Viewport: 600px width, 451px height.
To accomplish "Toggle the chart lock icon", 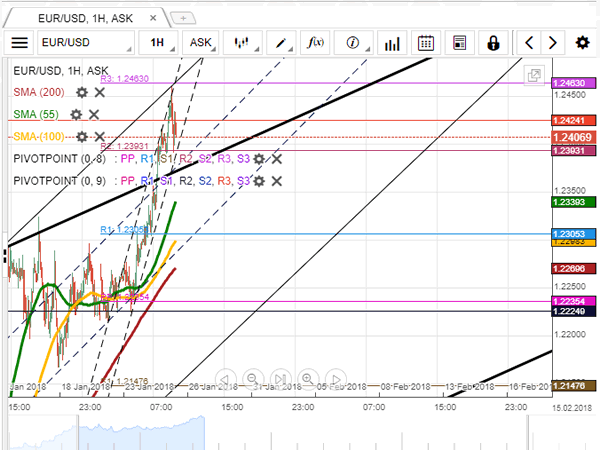I will pyautogui.click(x=493, y=42).
